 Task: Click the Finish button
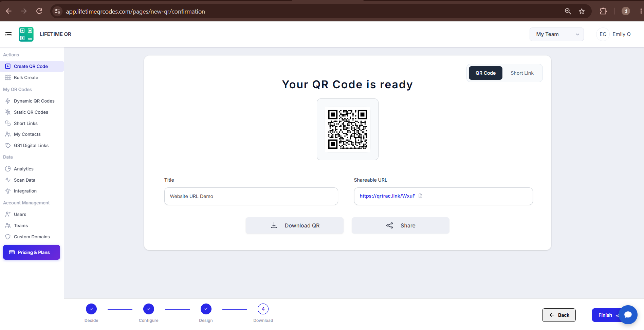606,315
